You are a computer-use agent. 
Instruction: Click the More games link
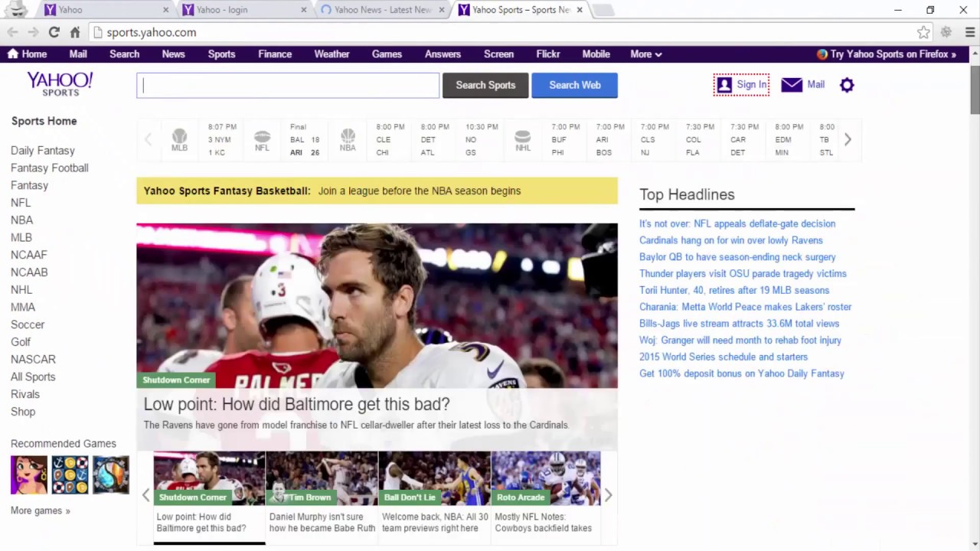point(41,510)
